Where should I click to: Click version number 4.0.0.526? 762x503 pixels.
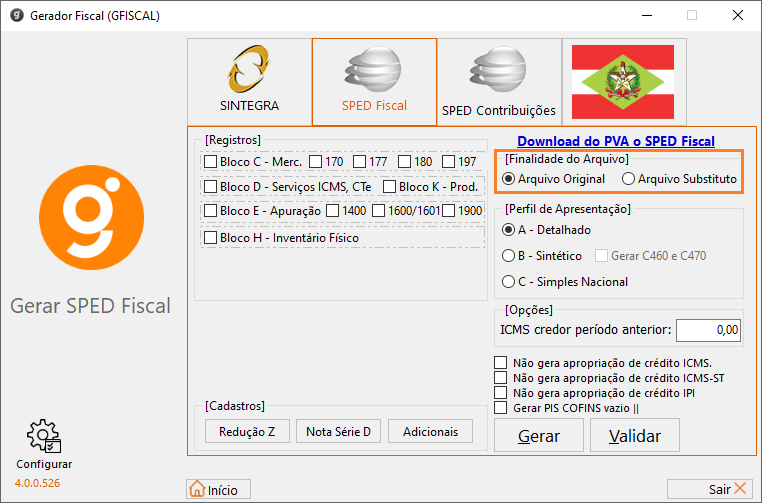click(37, 483)
